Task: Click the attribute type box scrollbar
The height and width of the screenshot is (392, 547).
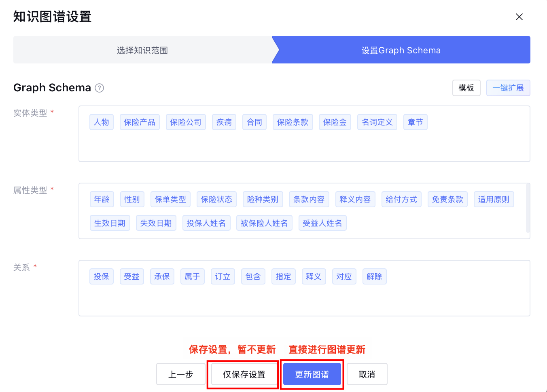Action: coord(528,208)
